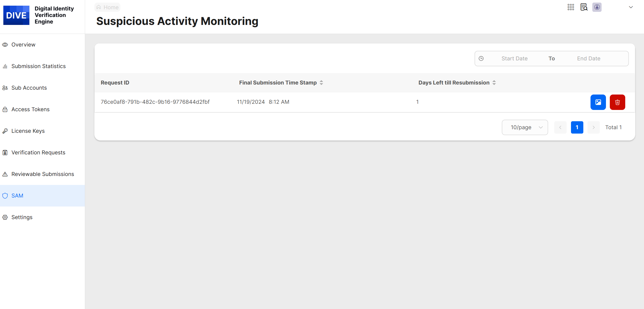The height and width of the screenshot is (309, 644).
Task: Click the user avatar icon
Action: (597, 7)
